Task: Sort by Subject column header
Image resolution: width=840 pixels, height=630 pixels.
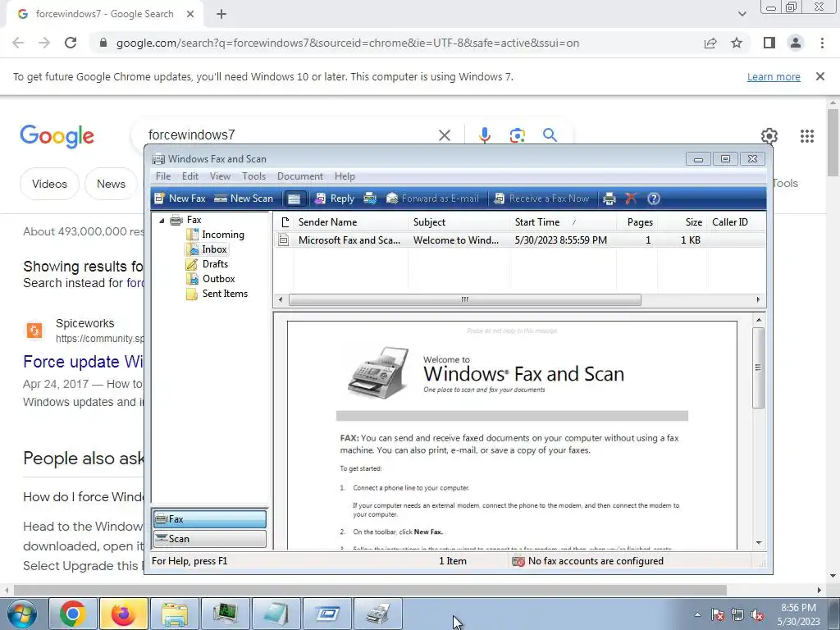Action: pyautogui.click(x=459, y=221)
